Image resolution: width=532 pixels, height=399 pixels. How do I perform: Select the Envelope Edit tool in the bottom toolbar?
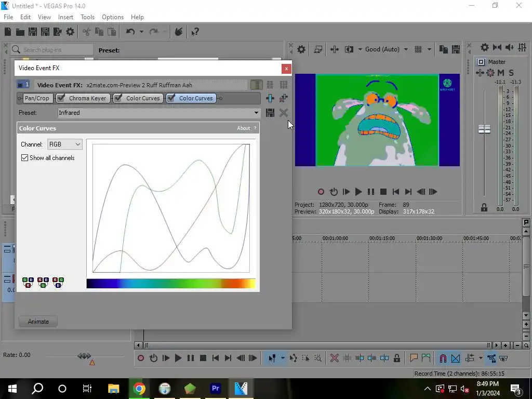point(293,358)
